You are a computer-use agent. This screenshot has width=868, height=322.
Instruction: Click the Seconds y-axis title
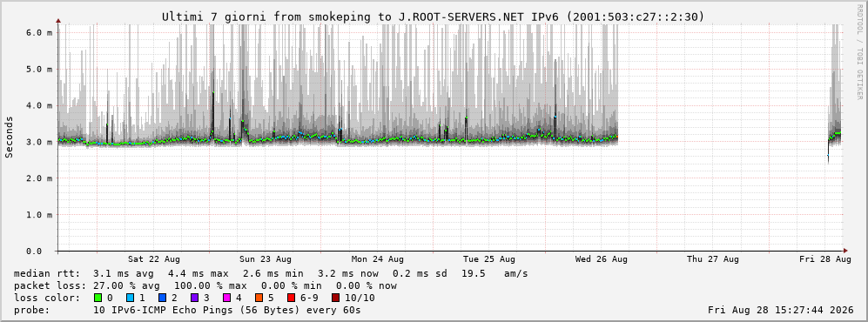pos(9,138)
